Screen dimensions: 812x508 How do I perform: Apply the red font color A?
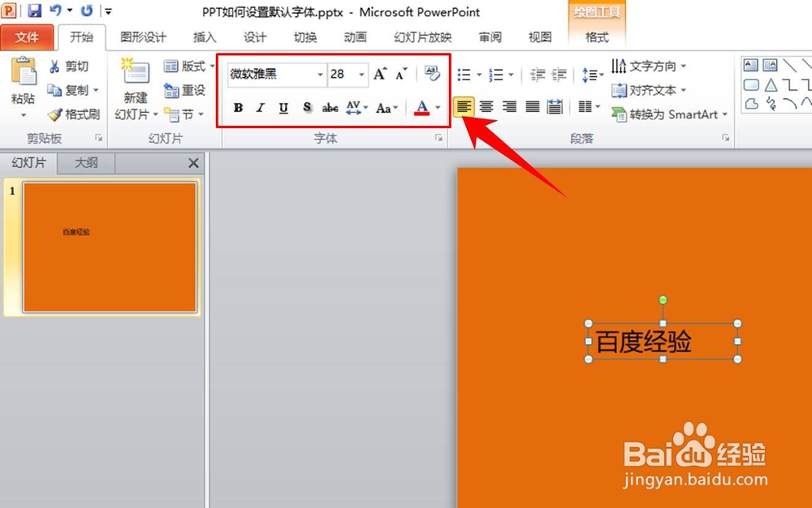click(x=422, y=108)
